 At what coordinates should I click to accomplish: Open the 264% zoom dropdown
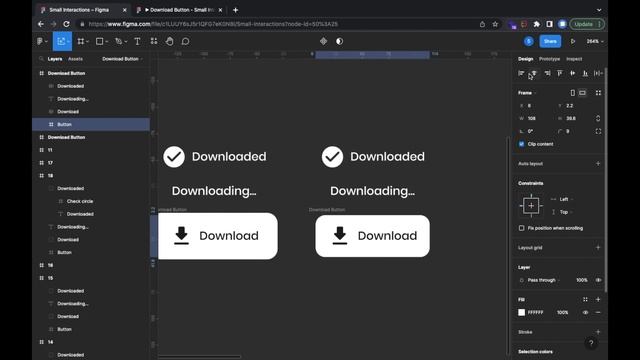pyautogui.click(x=595, y=41)
